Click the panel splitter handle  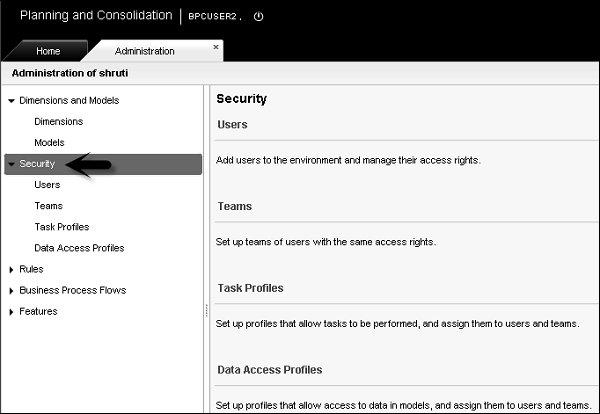pyautogui.click(x=207, y=310)
